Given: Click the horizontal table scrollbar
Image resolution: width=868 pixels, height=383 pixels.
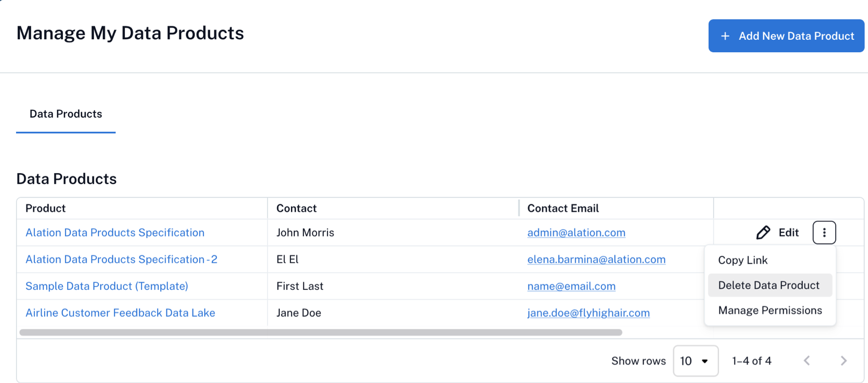Looking at the screenshot, I should (321, 332).
